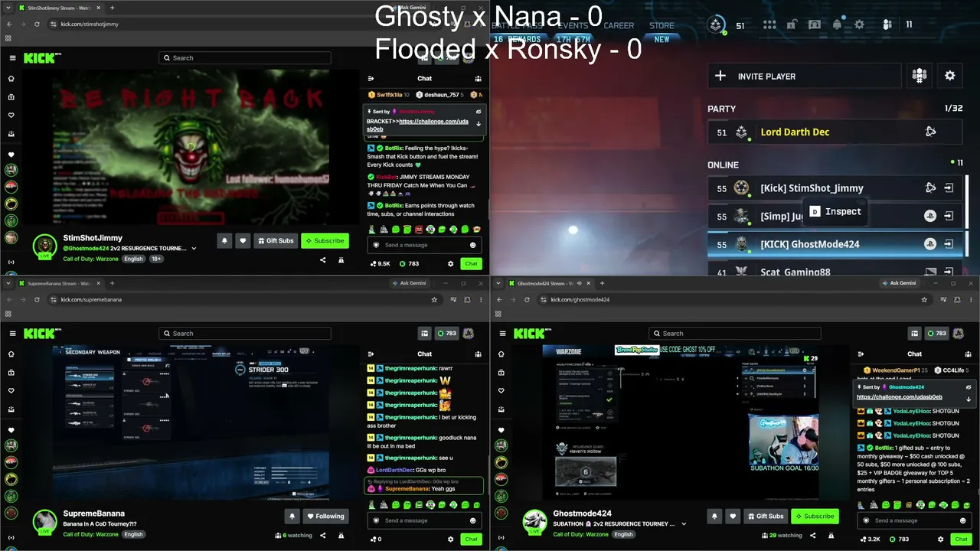Collapse the chat panel in SupremeBanana window
Viewport: 980px width, 551px height.
click(x=371, y=354)
